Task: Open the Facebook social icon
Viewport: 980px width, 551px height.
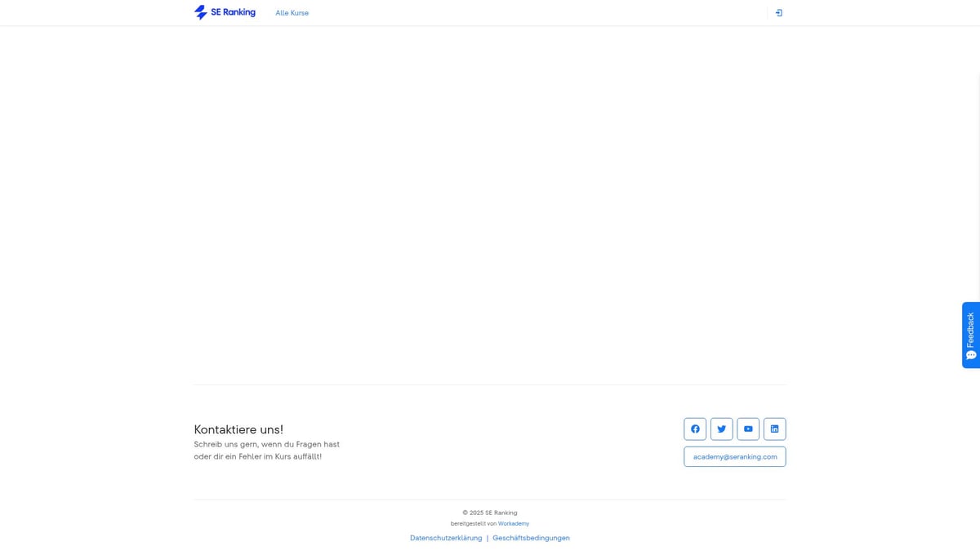Action: [695, 429]
